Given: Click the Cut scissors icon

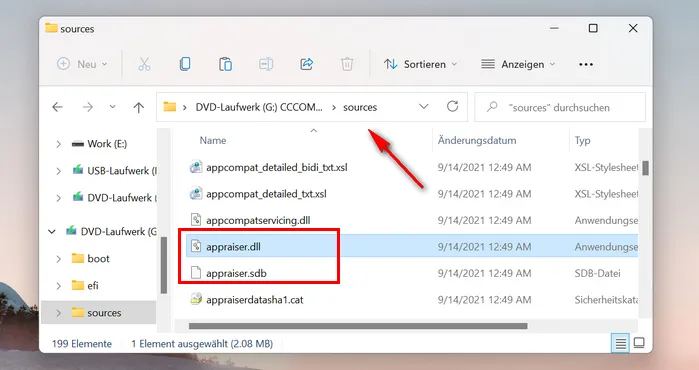Looking at the screenshot, I should click(144, 64).
